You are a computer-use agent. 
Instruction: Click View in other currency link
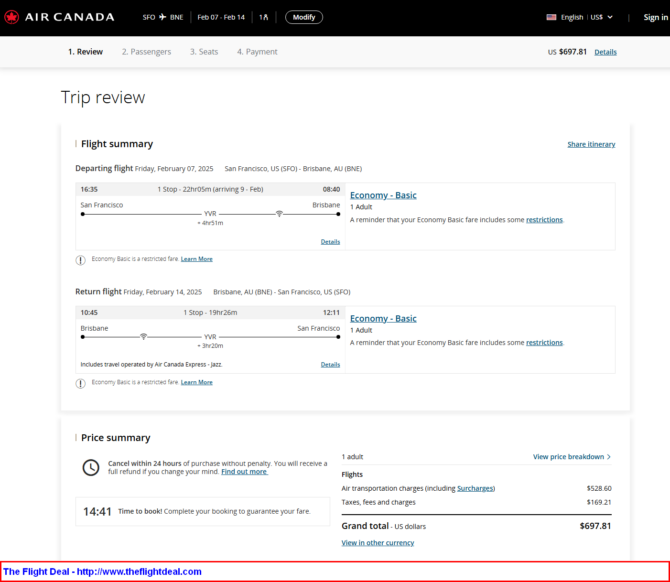(x=378, y=543)
